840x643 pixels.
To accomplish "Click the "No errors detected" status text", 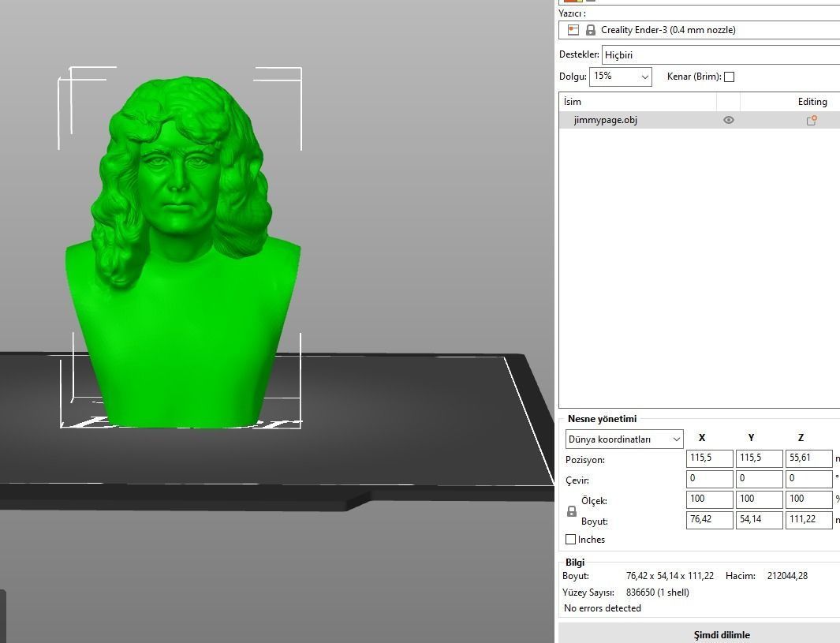I will pyautogui.click(x=602, y=608).
